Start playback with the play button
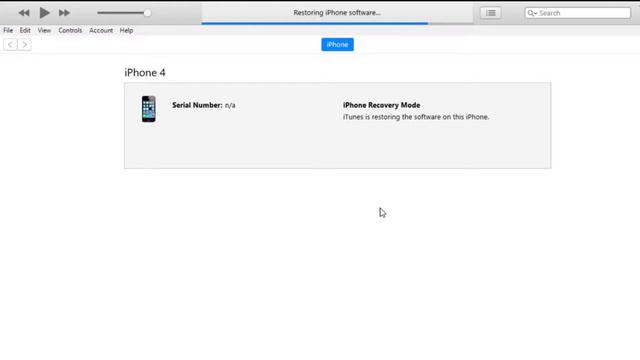 click(x=44, y=13)
